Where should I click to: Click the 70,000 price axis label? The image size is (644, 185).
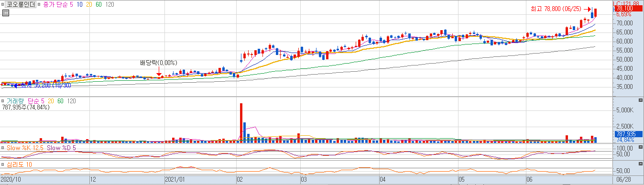(x=624, y=23)
